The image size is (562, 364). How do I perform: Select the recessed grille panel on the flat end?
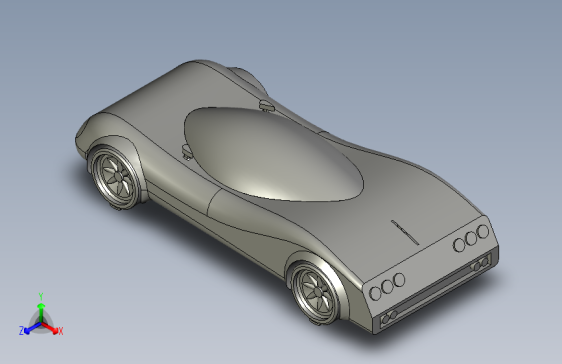(435, 290)
